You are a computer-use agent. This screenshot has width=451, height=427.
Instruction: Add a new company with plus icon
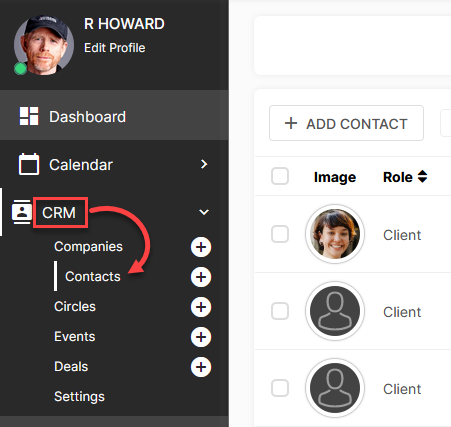pos(201,247)
